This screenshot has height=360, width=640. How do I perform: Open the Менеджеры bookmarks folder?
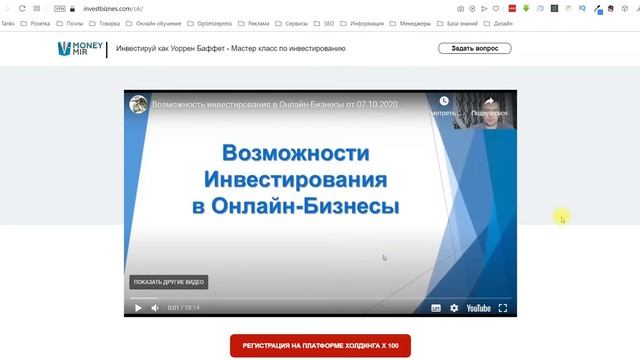click(x=410, y=24)
